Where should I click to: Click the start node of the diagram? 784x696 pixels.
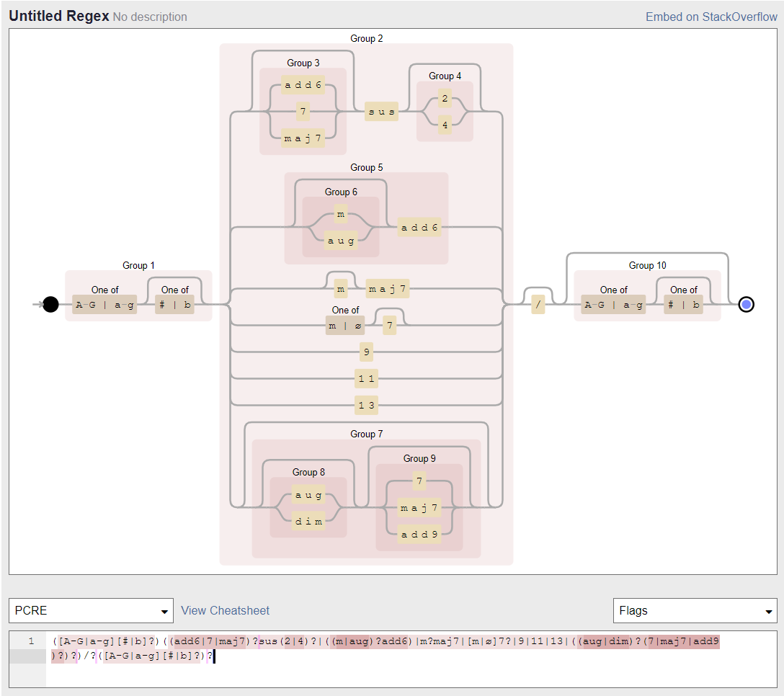[x=50, y=304]
